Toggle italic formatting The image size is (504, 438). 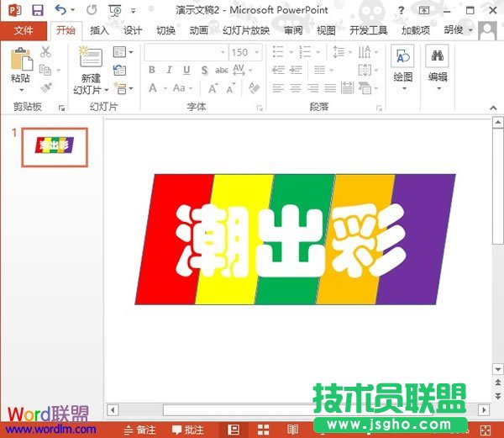coord(169,70)
